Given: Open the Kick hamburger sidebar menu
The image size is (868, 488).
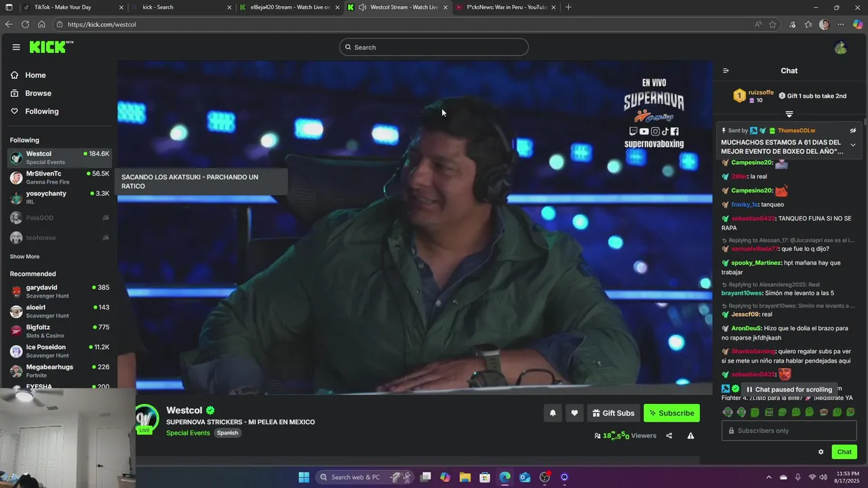Looking at the screenshot, I should [x=16, y=47].
